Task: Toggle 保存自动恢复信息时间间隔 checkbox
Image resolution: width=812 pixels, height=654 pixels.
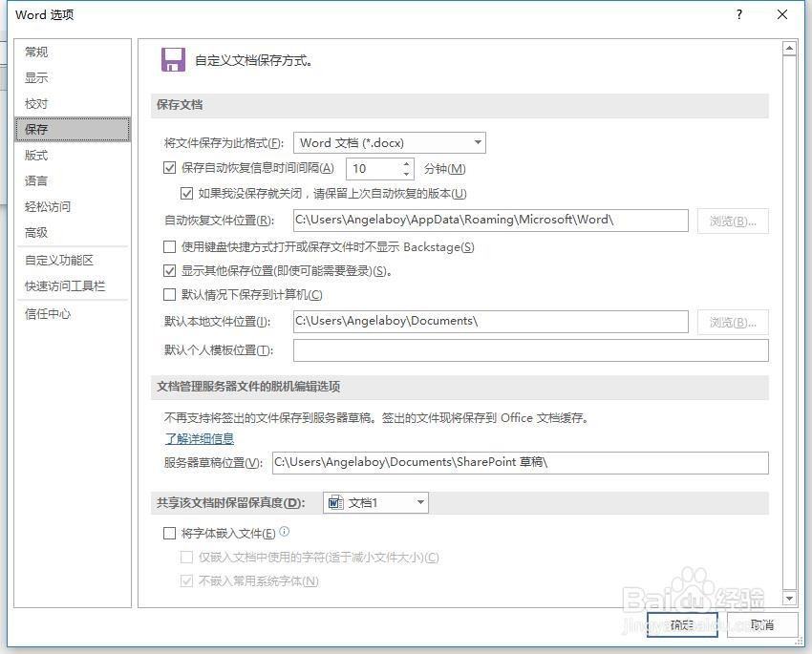Action: click(169, 168)
